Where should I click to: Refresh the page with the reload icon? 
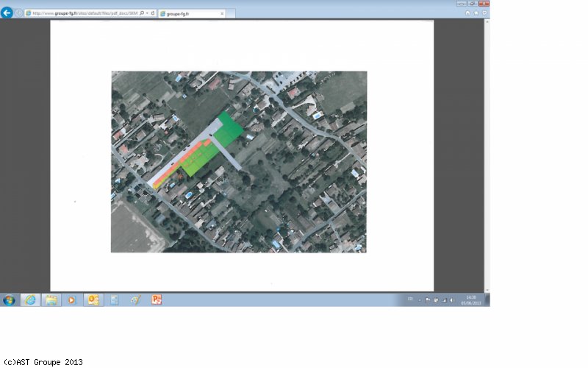click(x=153, y=13)
